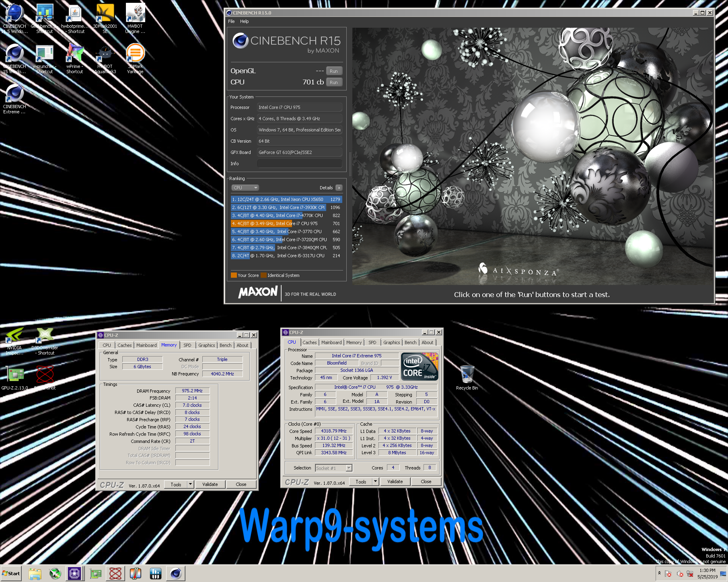Click the muted speaker tray icon
Screen dimensions: 728x582
click(x=680, y=574)
